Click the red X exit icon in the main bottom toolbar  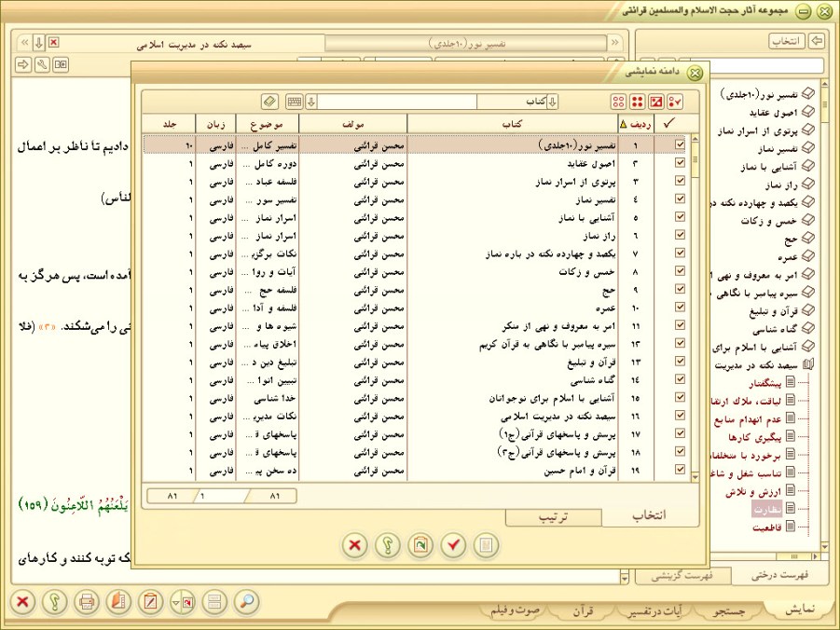[22, 602]
